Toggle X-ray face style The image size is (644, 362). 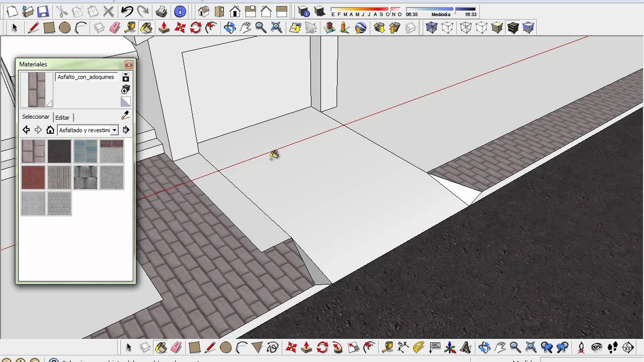(431, 28)
